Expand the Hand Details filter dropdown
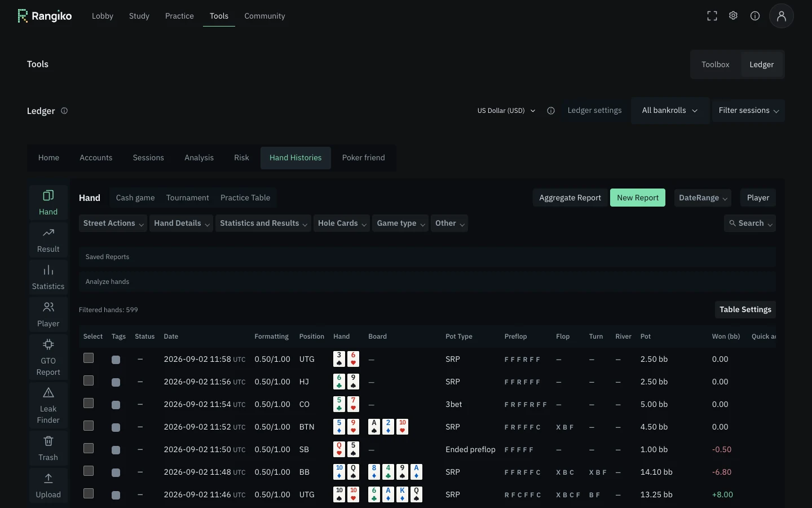This screenshot has width=812, height=508. point(182,224)
